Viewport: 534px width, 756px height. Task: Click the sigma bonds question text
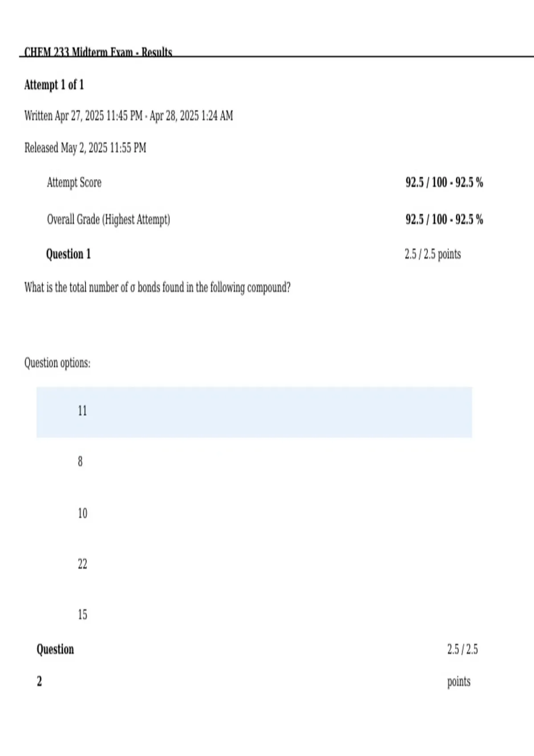158,287
